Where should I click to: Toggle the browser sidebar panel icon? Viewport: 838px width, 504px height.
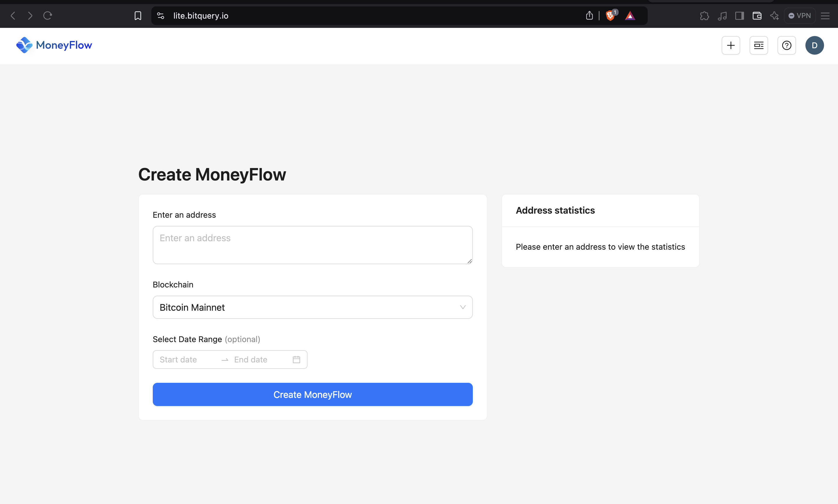pos(740,16)
